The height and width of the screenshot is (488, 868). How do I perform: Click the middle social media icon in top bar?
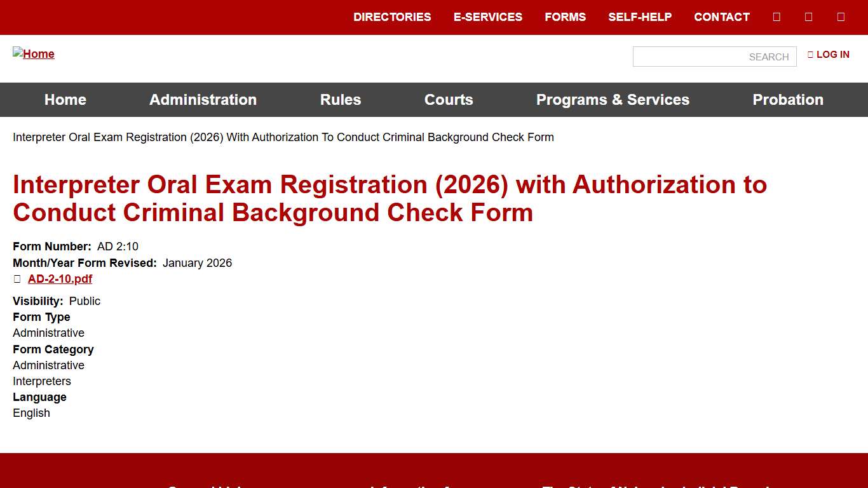pos(808,17)
